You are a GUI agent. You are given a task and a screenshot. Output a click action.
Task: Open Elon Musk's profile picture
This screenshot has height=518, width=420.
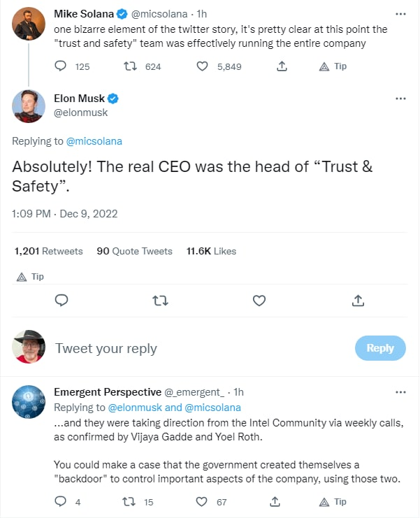(x=29, y=106)
